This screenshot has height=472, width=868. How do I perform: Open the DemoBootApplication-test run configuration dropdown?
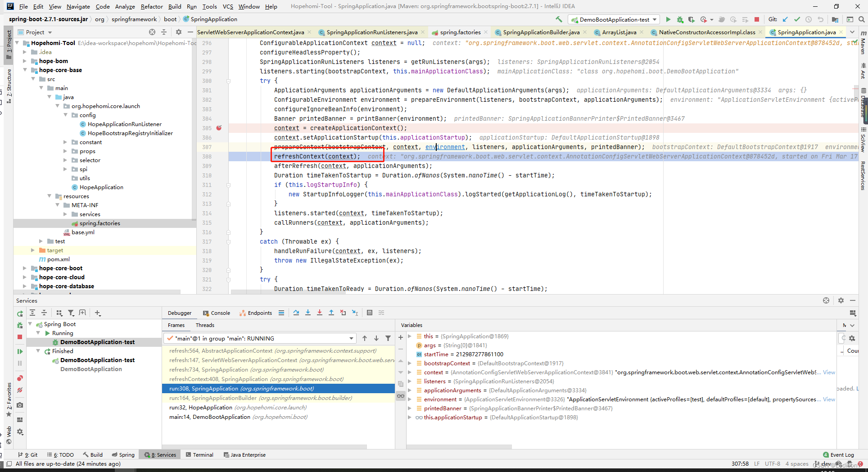coord(614,19)
